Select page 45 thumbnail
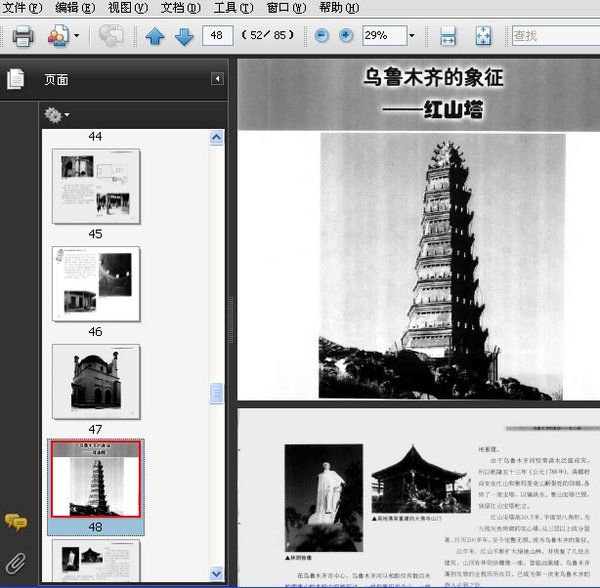This screenshot has height=588, width=600. pyautogui.click(x=96, y=186)
